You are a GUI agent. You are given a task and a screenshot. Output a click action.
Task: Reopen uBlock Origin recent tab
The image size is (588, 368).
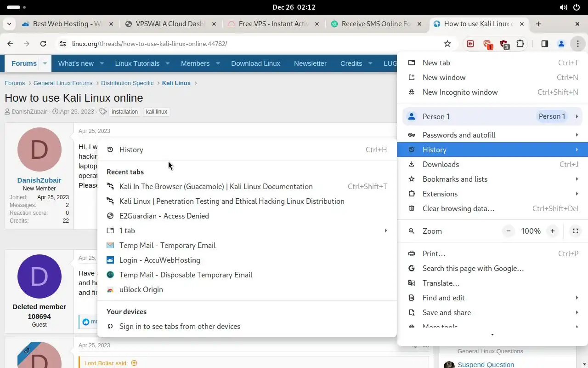(x=247, y=289)
